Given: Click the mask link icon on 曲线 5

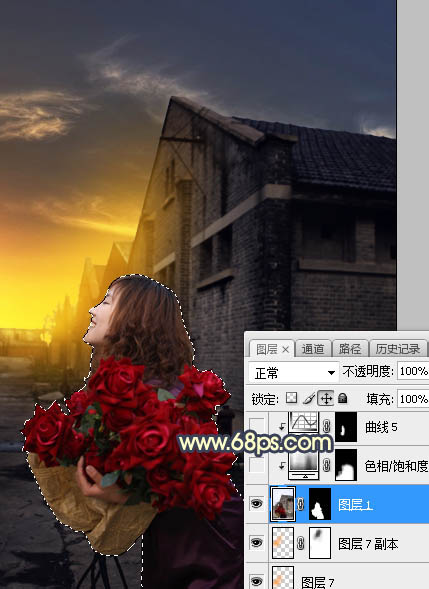Looking at the screenshot, I should coord(326,427).
